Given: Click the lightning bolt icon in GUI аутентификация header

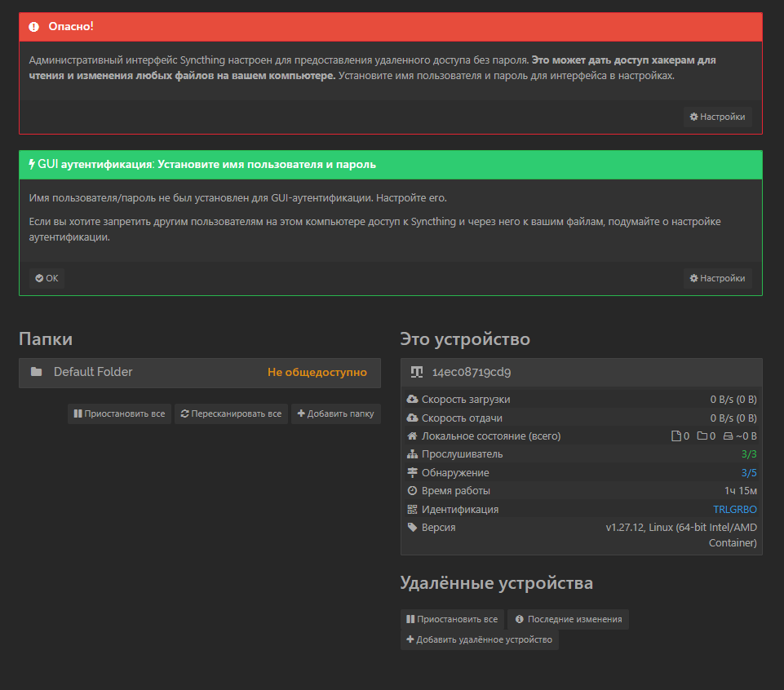Looking at the screenshot, I should pos(32,164).
